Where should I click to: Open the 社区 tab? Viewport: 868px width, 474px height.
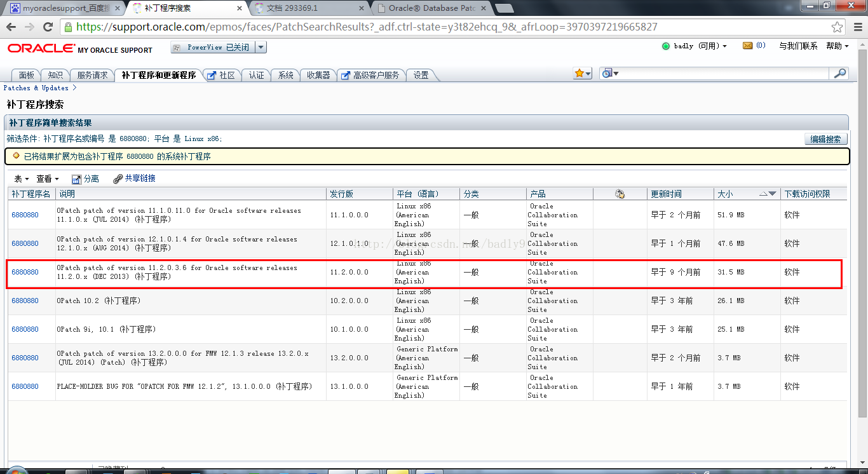[221, 75]
